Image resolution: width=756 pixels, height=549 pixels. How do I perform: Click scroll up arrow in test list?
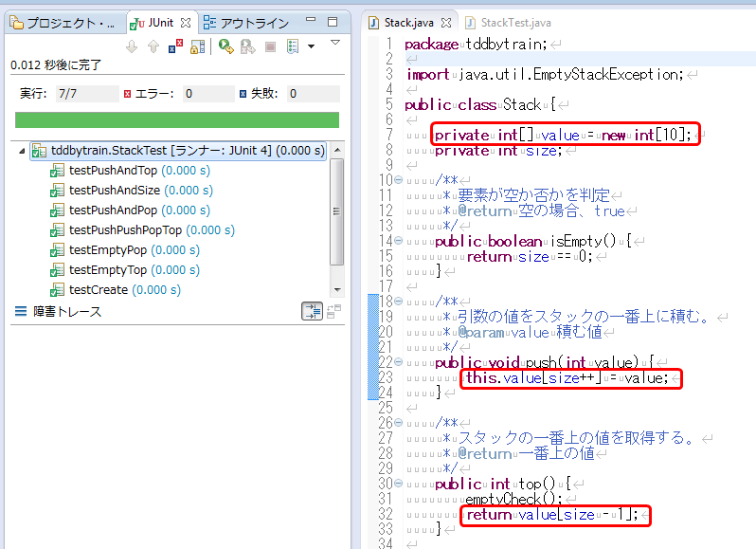pyautogui.click(x=337, y=150)
